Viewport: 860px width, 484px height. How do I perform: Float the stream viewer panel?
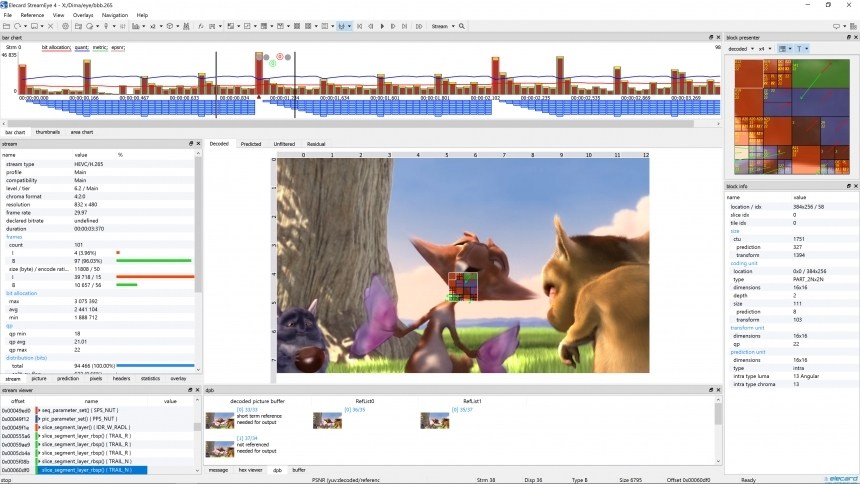[190, 391]
